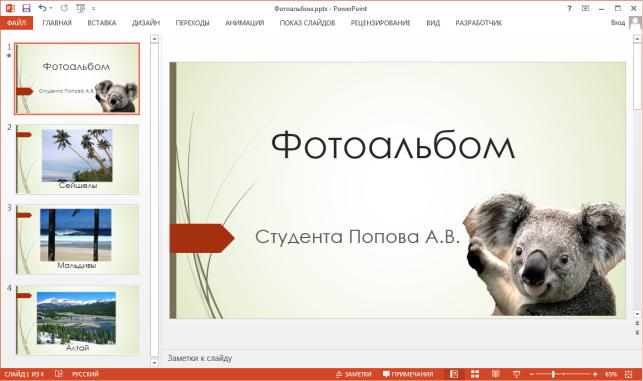Start slideshow from beginning via quick access icon
643x381 pixels.
click(x=81, y=8)
